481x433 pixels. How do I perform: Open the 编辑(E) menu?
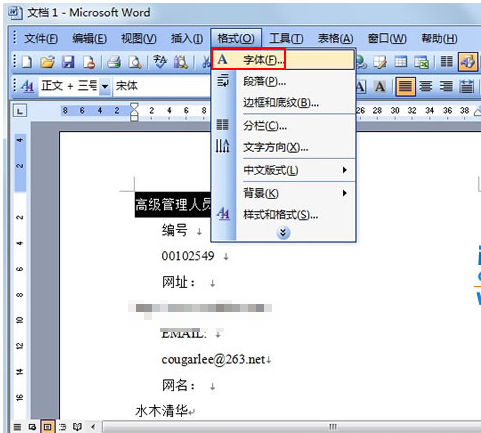coord(89,39)
